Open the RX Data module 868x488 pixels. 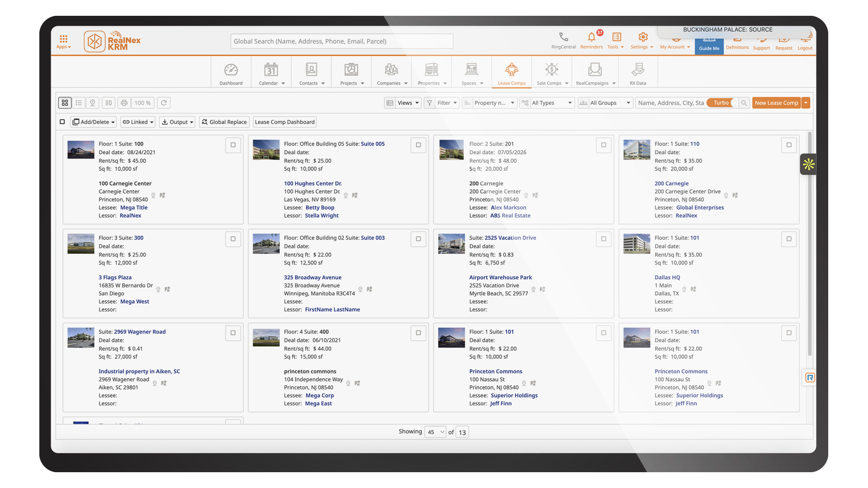(638, 74)
